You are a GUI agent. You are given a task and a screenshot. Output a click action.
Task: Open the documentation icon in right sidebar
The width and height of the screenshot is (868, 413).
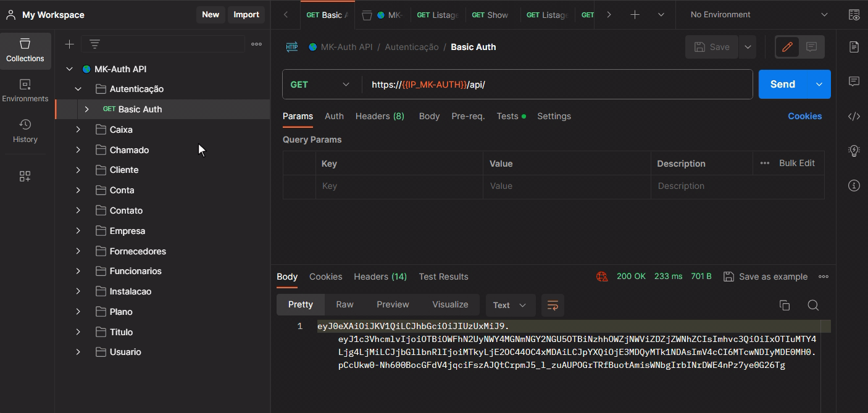(x=854, y=48)
